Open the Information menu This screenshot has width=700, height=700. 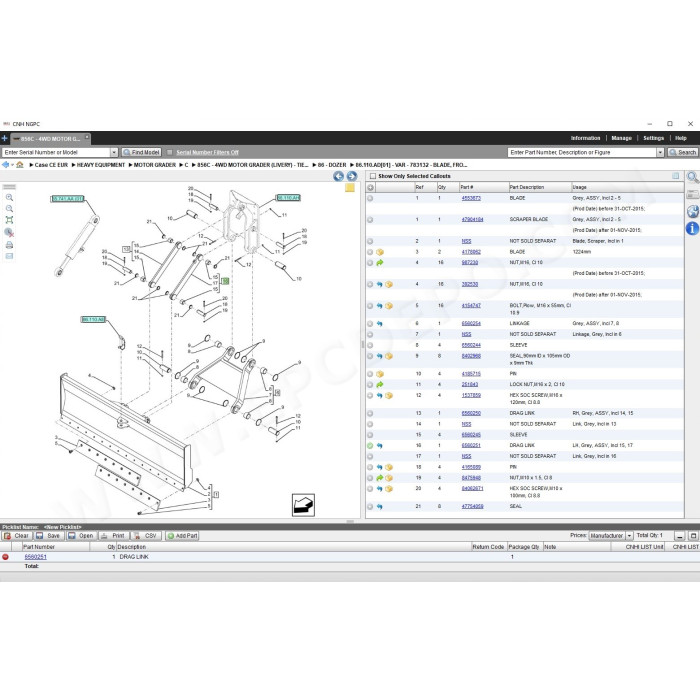585,138
